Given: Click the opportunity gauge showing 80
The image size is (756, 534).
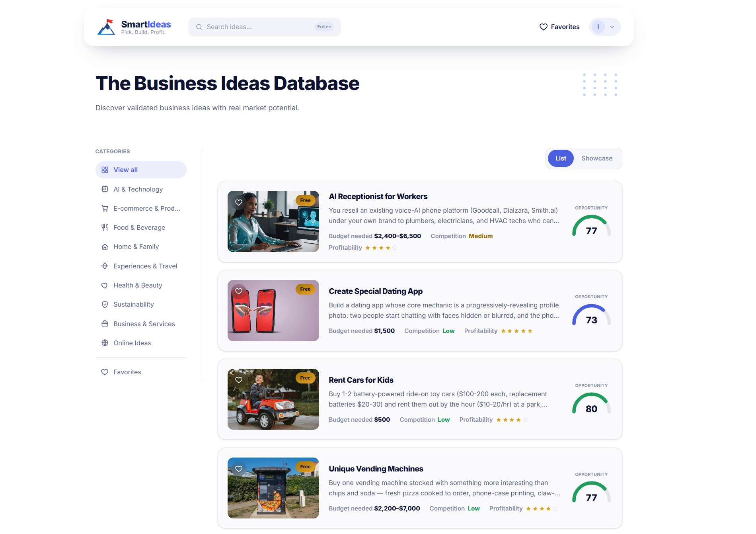Looking at the screenshot, I should [591, 403].
